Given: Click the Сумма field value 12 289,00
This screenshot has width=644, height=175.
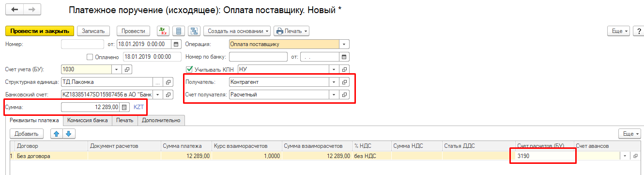Looking at the screenshot, I should tap(91, 107).
